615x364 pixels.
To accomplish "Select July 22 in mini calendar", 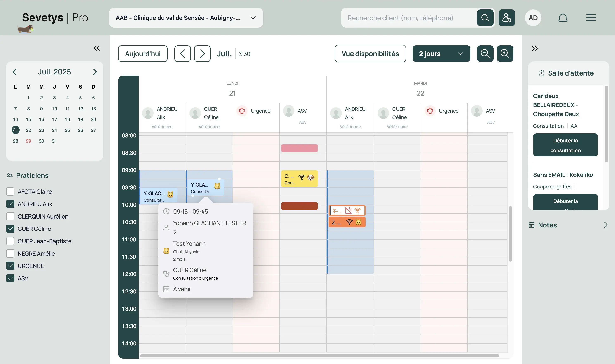I will pyautogui.click(x=28, y=130).
